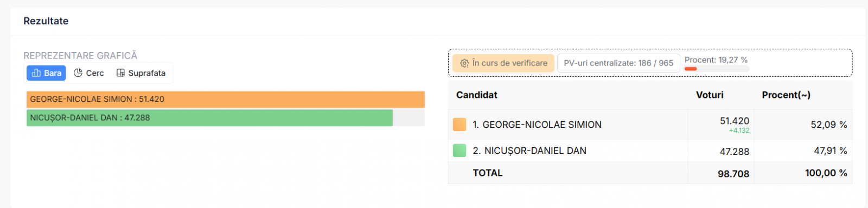Click PV-uri centralizate 186 / 965 badge
Screen dimensions: 868x208
[x=618, y=63]
